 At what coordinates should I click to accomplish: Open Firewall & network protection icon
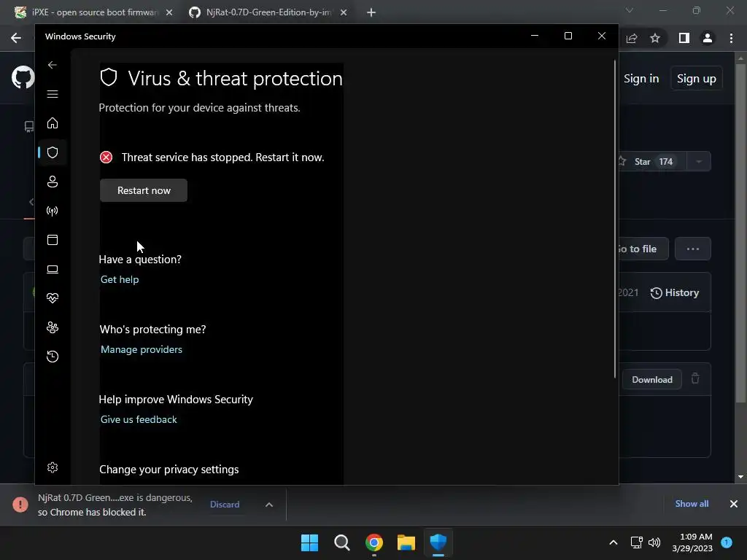[53, 211]
